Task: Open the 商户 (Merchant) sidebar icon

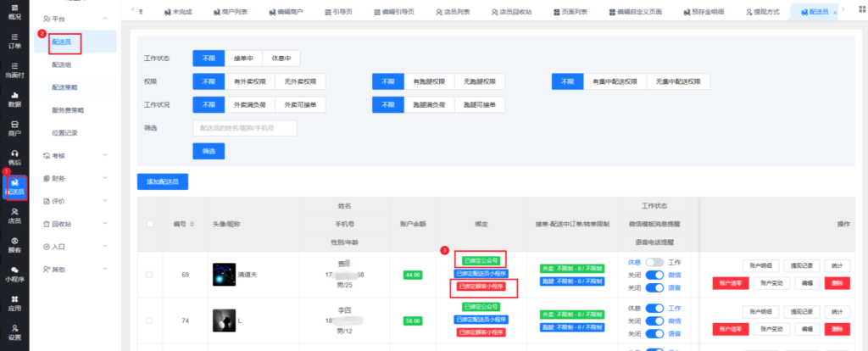Action: coord(14,128)
